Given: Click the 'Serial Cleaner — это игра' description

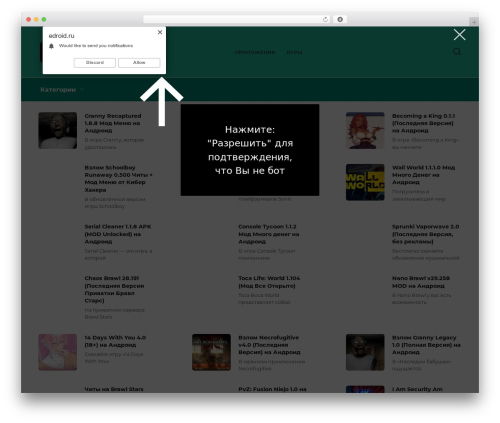Looking at the screenshot, I should 118,254.
